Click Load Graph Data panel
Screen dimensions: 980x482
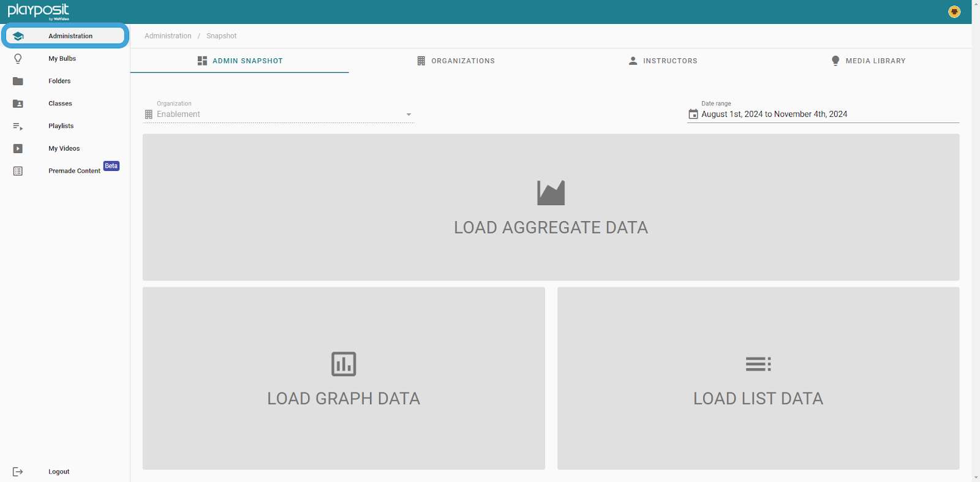344,378
